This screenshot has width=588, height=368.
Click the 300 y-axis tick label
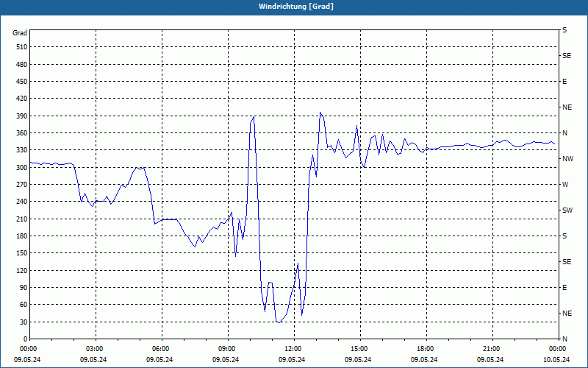(21, 168)
